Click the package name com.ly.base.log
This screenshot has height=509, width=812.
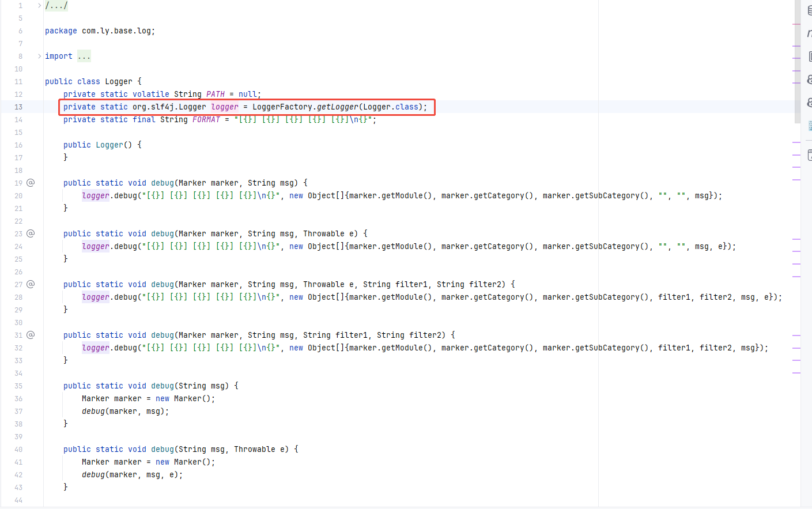pyautogui.click(x=117, y=31)
